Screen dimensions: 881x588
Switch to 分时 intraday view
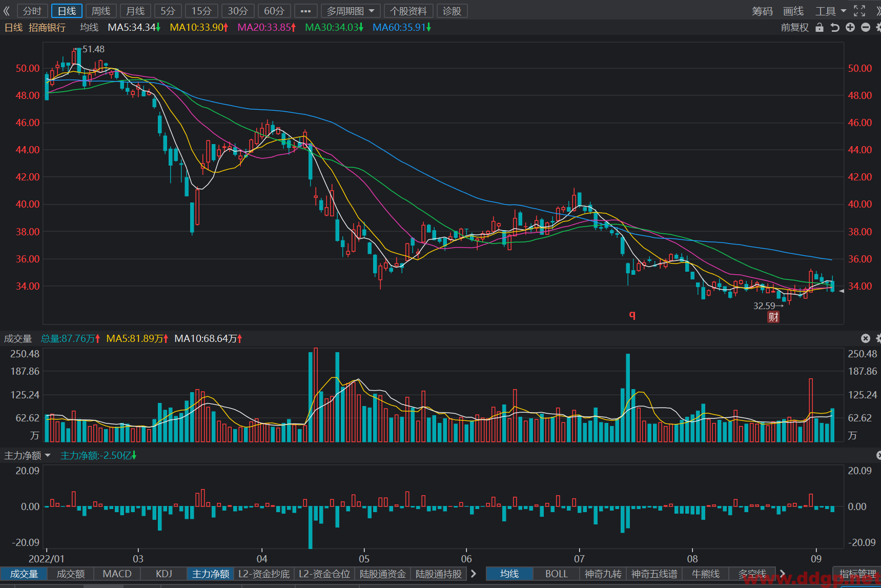[32, 11]
